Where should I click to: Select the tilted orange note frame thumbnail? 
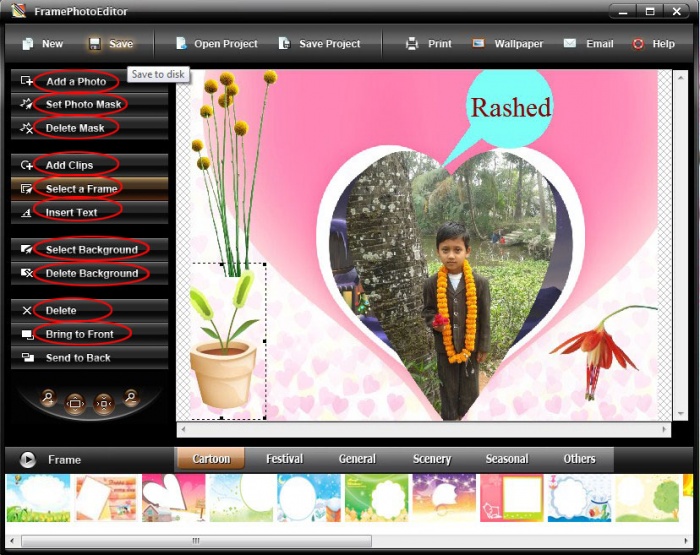click(x=106, y=498)
